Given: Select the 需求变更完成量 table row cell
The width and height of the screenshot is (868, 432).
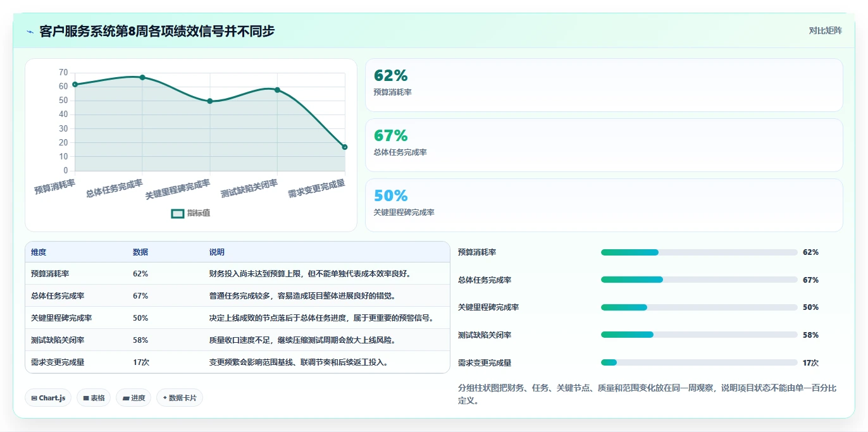Looking at the screenshot, I should [x=58, y=362].
